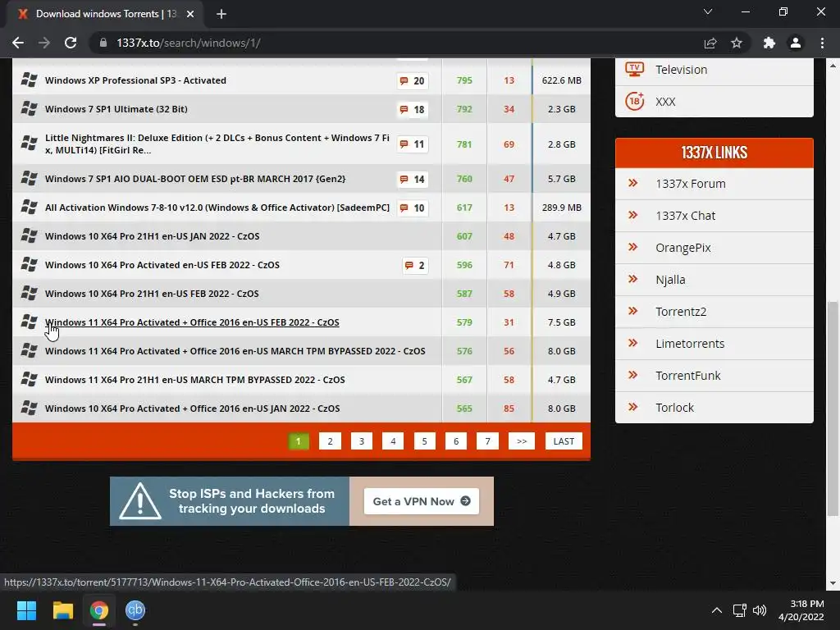Open the tab search dropdown chevron
The width and height of the screenshot is (840, 630).
708,11
